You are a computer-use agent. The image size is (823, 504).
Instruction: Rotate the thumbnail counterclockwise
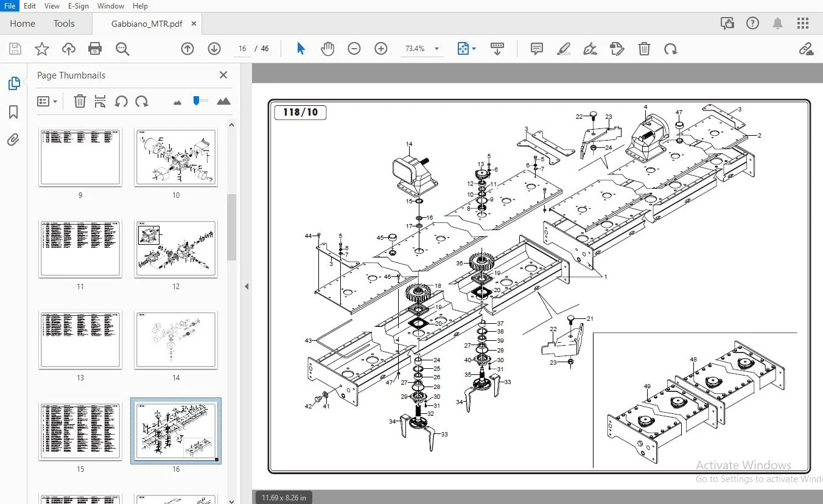coord(121,102)
